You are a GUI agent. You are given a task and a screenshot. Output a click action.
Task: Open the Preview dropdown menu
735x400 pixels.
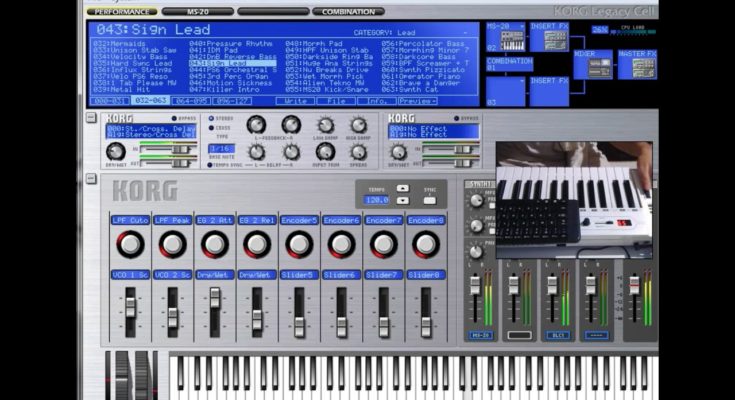coord(416,100)
